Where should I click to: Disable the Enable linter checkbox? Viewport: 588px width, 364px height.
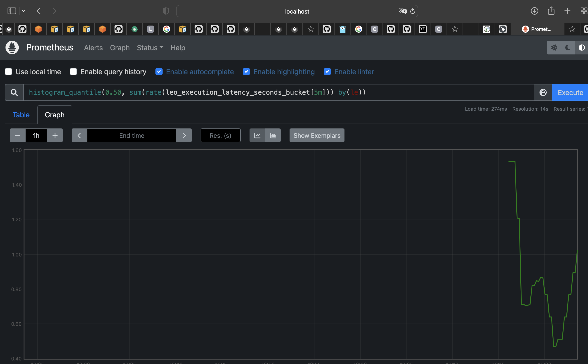(327, 72)
